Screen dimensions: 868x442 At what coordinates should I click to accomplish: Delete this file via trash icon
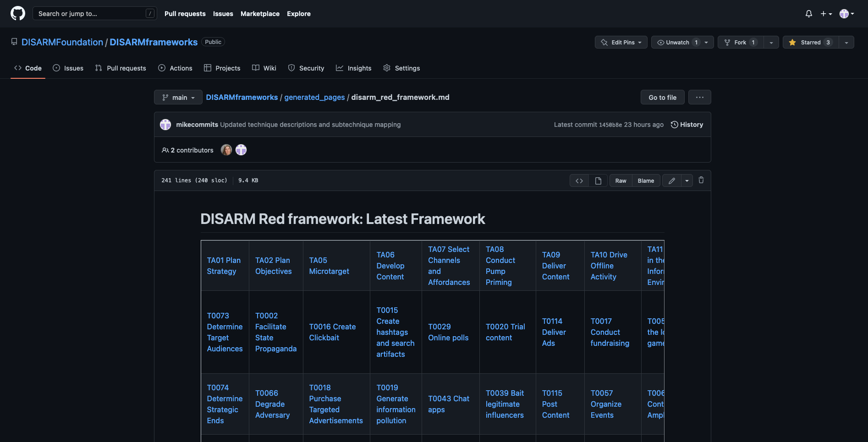pos(701,180)
